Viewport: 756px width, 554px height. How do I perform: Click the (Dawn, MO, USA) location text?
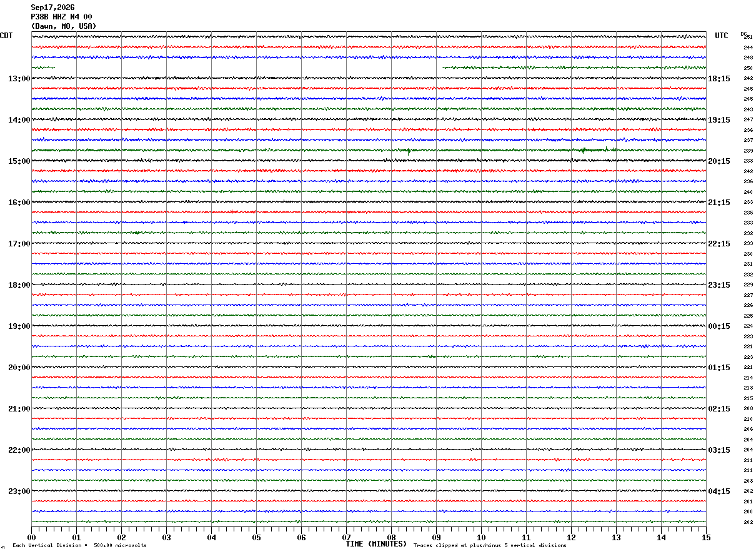[64, 26]
